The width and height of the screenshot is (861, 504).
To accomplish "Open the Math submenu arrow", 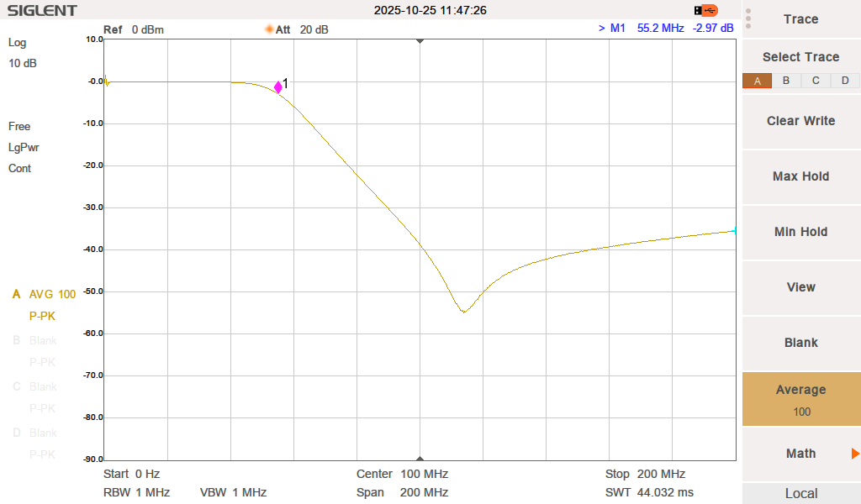I will point(855,454).
